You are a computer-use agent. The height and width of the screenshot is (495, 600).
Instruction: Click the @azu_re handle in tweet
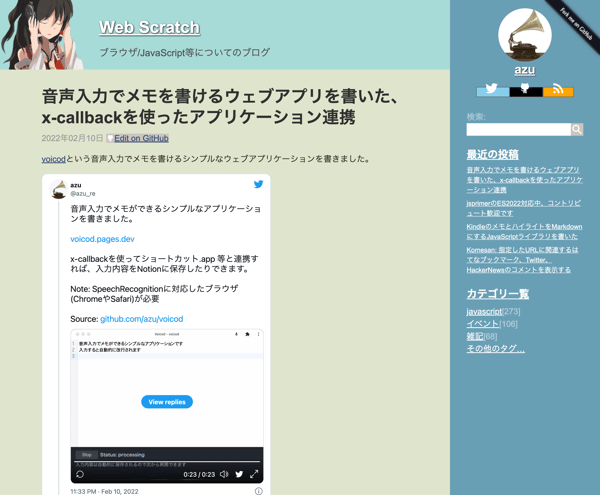[83, 194]
